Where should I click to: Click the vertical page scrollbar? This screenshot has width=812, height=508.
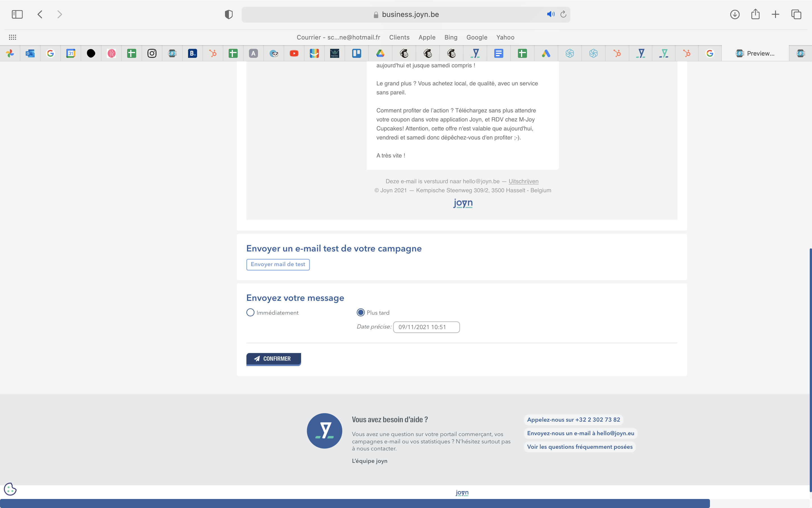point(810,370)
